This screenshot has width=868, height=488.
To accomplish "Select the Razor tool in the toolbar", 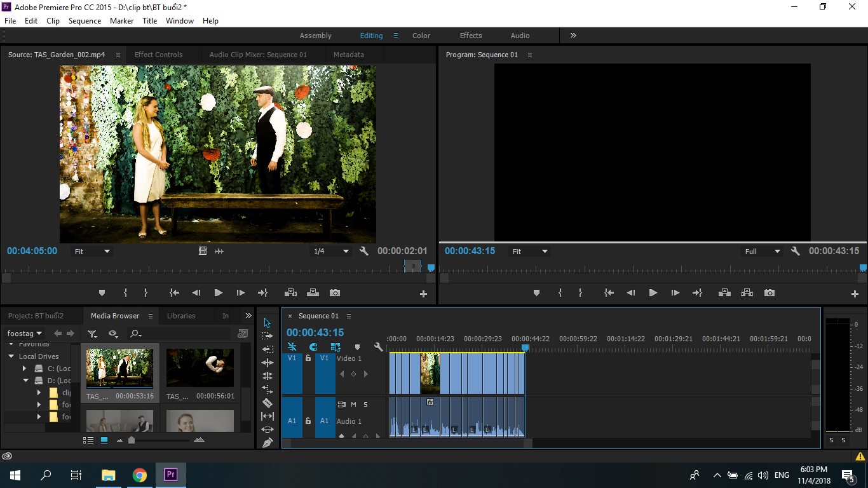I will tap(268, 402).
